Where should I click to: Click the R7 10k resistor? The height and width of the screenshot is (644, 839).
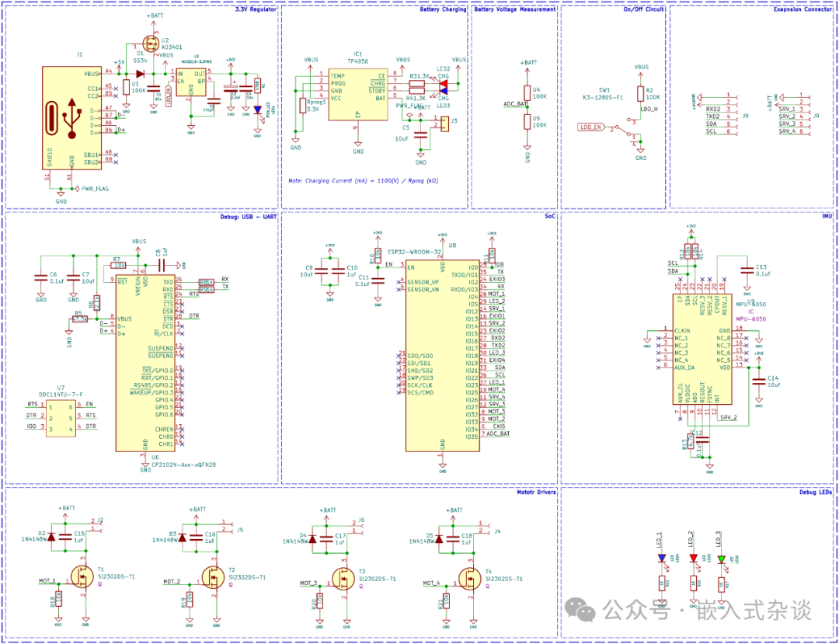tap(119, 265)
